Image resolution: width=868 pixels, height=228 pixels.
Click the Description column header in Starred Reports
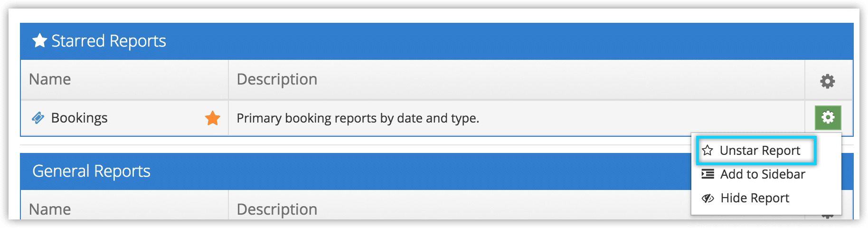click(x=277, y=79)
